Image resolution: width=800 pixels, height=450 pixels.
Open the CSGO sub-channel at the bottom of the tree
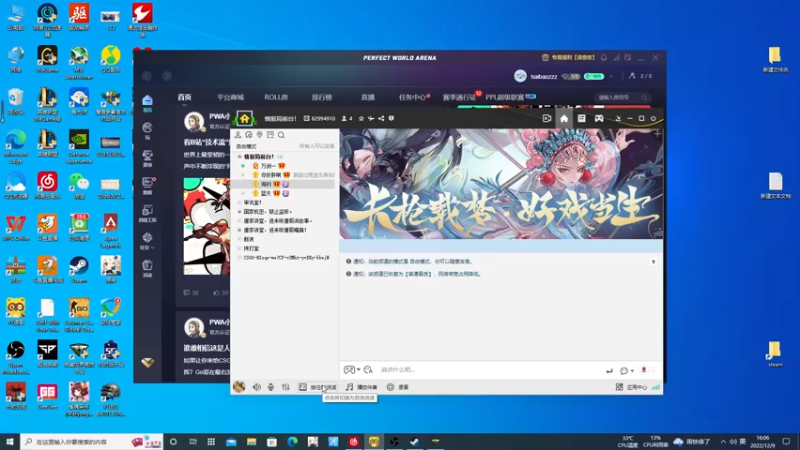(286, 258)
